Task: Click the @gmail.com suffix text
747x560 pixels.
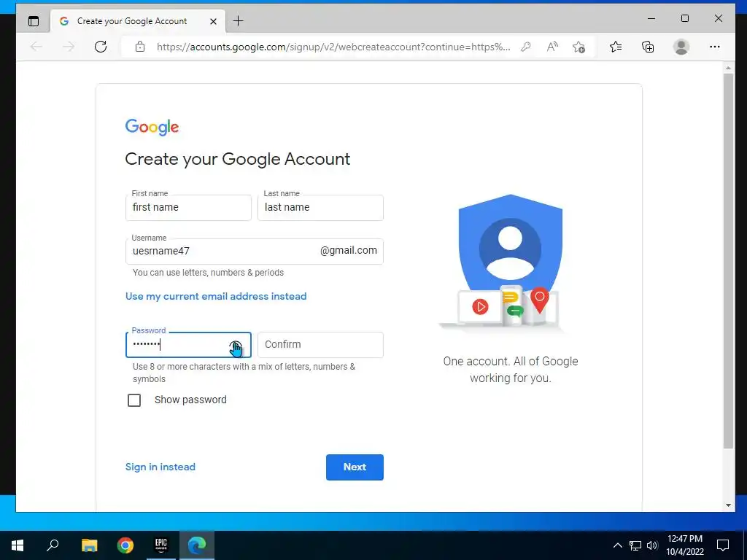Action: [x=349, y=251]
